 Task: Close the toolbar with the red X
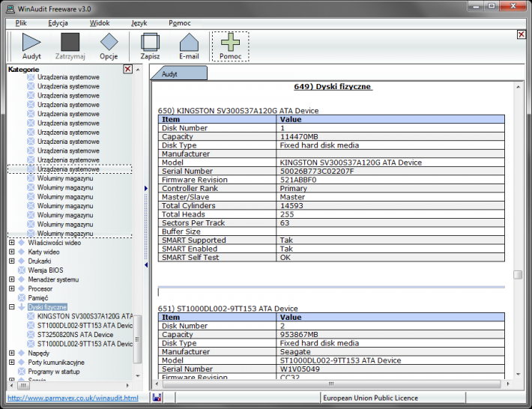pos(522,34)
